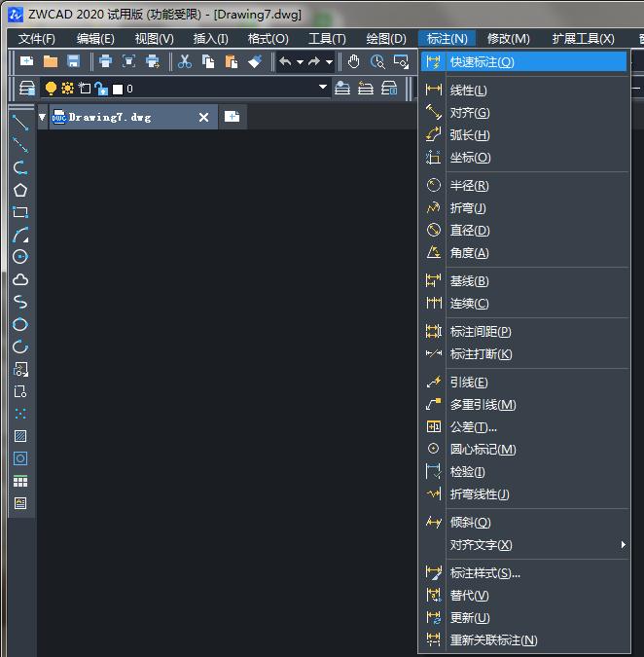Select the Revision Cloud tool
This screenshot has width=644, height=657.
click(19, 279)
